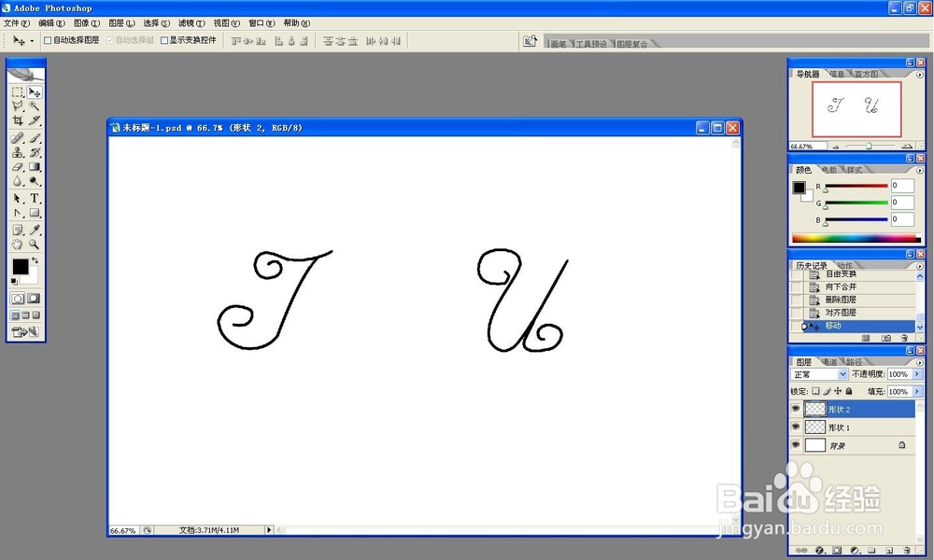
Task: Open Navigator panel flyout menu arrow
Action: 919,75
